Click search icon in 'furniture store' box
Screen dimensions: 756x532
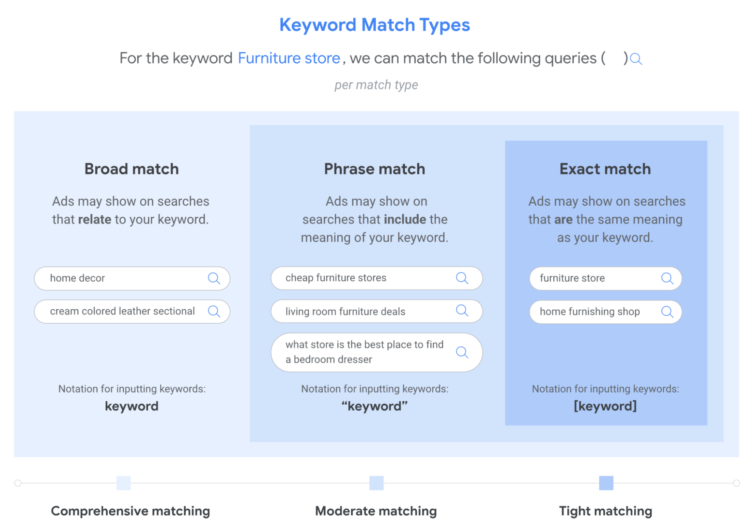(x=667, y=278)
